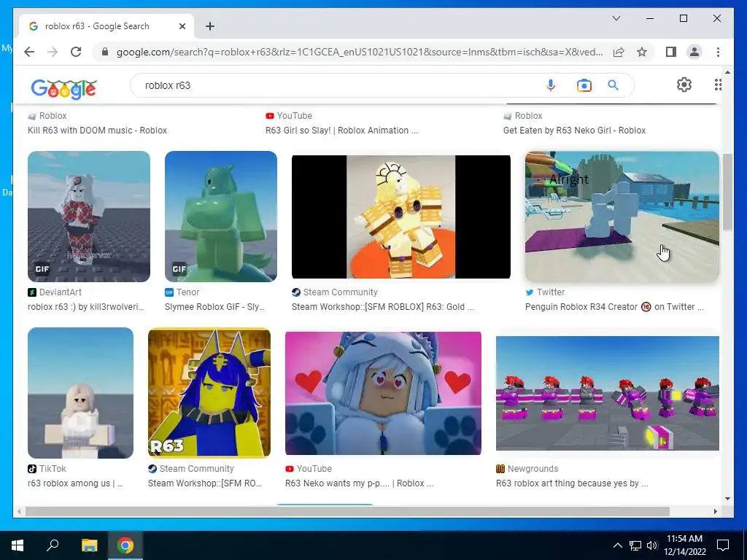This screenshot has width=747, height=560.
Task: View site information lock icon
Action: (x=105, y=52)
